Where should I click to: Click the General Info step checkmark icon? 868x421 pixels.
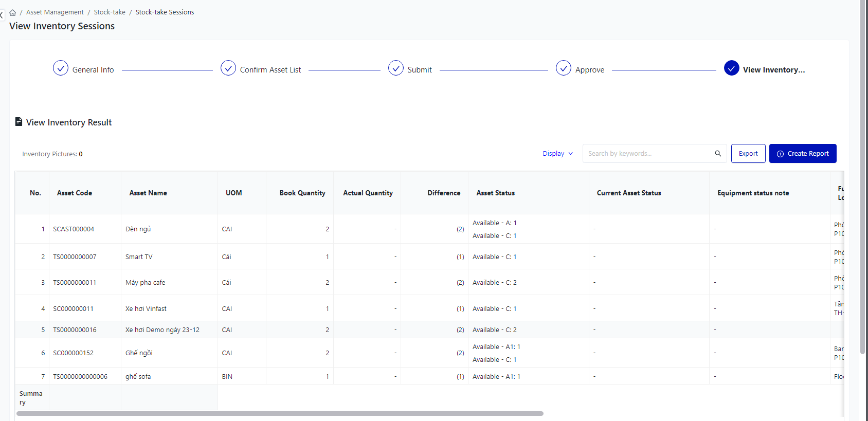tap(61, 68)
